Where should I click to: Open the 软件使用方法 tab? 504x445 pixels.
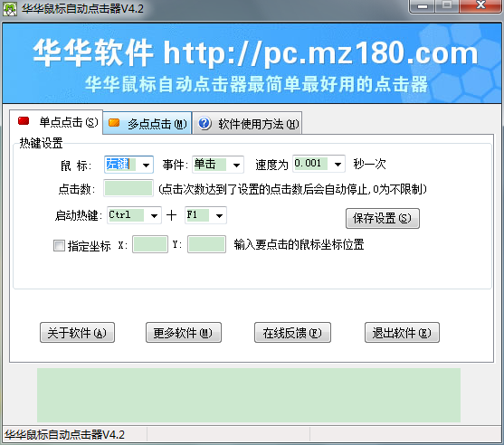(x=248, y=123)
